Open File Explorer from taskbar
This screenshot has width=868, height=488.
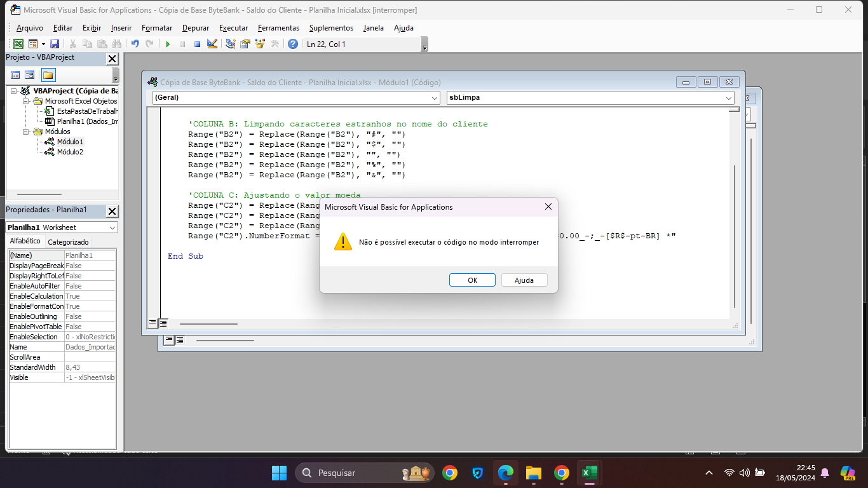click(x=534, y=473)
